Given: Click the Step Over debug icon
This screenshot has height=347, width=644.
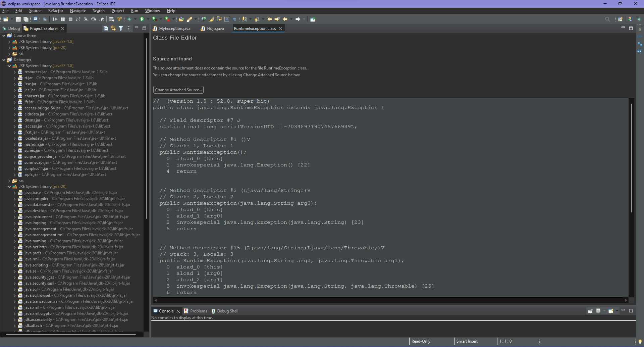Looking at the screenshot, I should [94, 19].
